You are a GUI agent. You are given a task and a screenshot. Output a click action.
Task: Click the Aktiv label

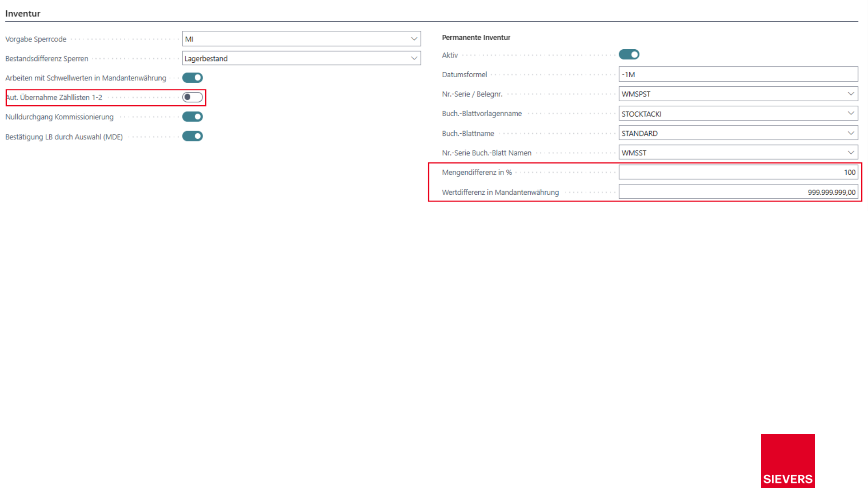tap(450, 55)
